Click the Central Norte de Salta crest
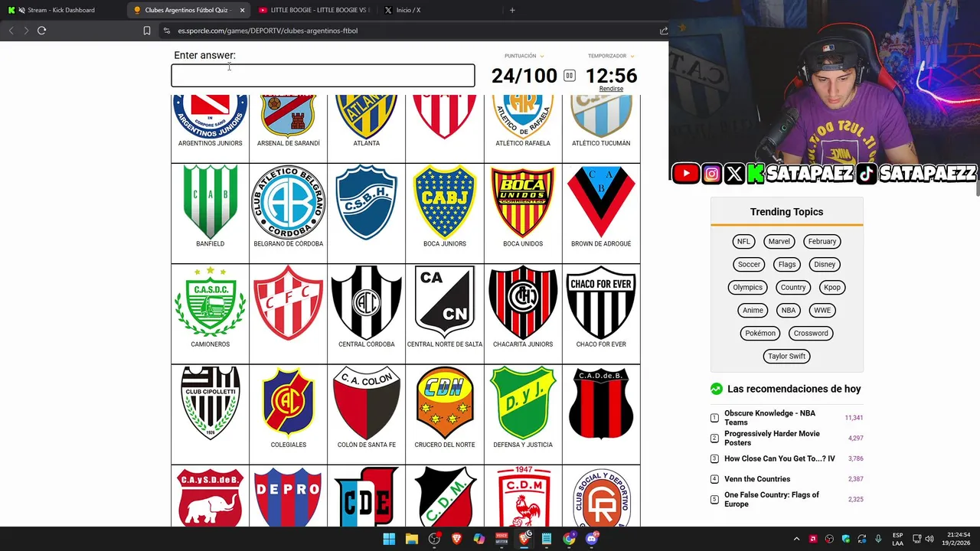This screenshot has height=551, width=980. point(445,302)
